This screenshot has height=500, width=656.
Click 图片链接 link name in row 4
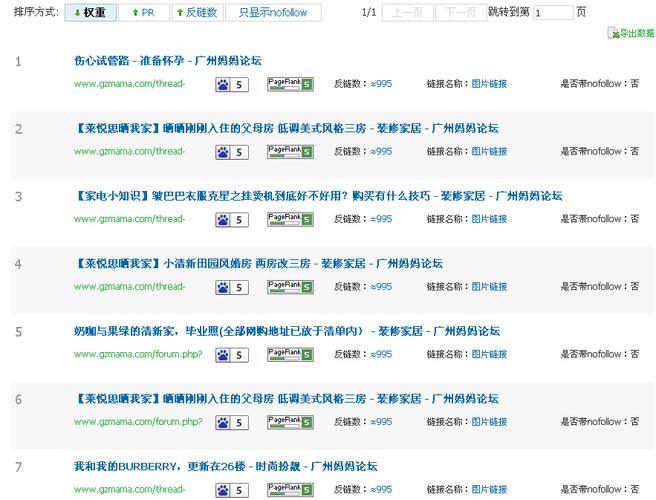coord(489,287)
